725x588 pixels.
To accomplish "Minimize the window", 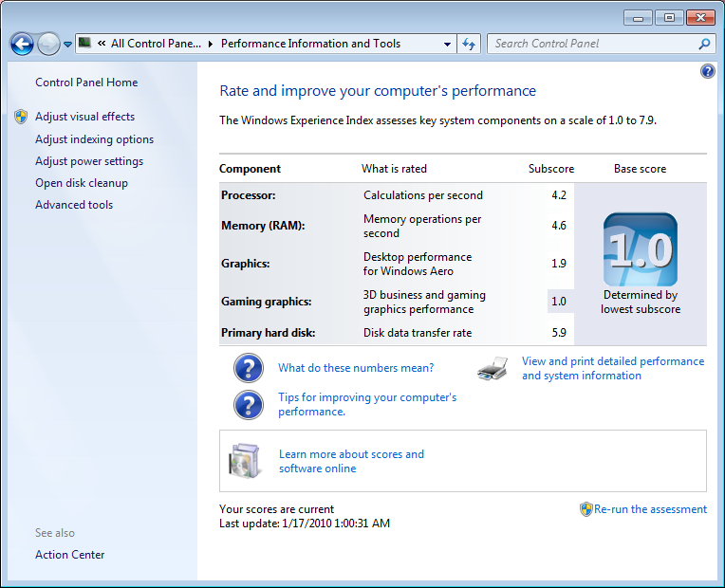I will [x=638, y=18].
